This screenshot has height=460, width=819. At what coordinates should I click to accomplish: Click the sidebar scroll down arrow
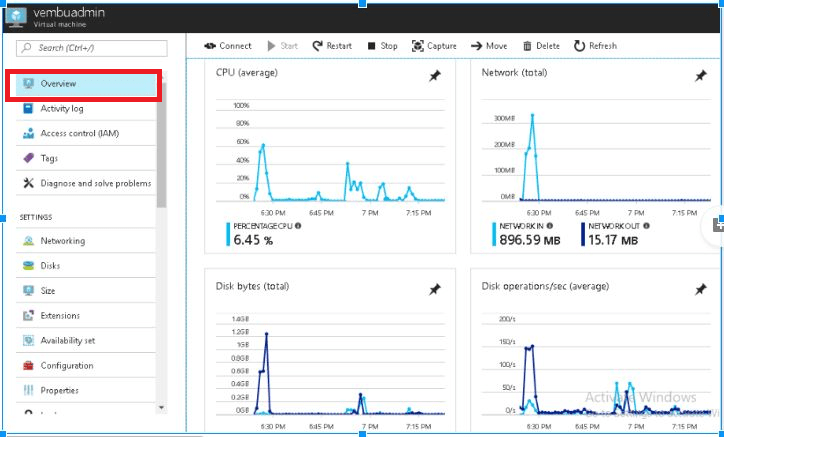pyautogui.click(x=161, y=408)
